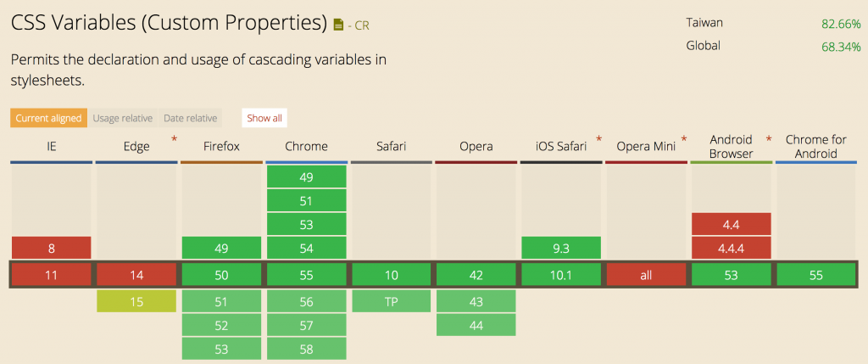868x364 pixels.
Task: Switch to Usage relative view
Action: 123,118
